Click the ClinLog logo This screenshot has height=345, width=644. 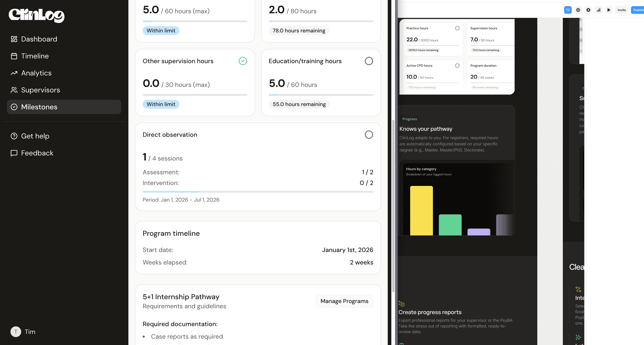point(37,15)
